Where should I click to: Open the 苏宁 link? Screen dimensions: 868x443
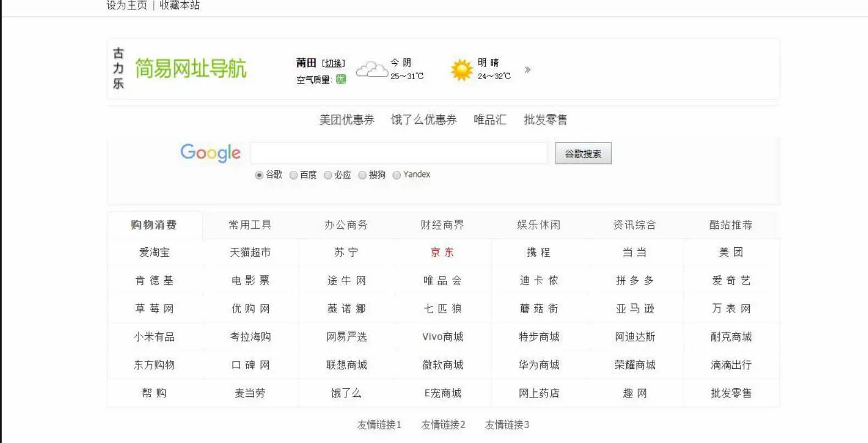pyautogui.click(x=346, y=252)
